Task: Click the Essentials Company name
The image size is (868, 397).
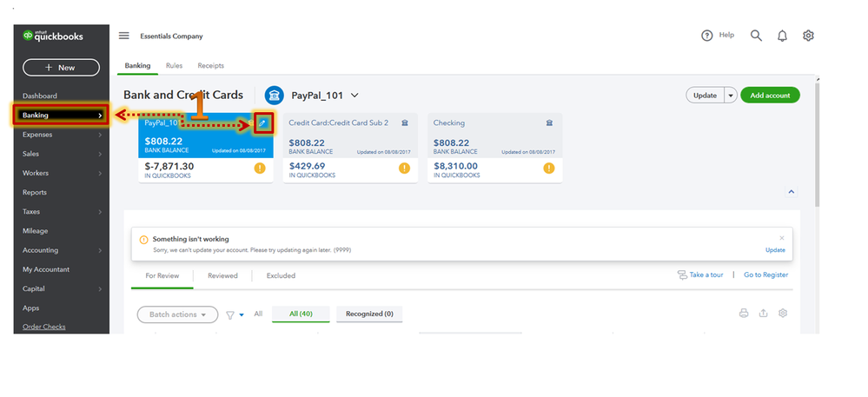Action: coord(172,36)
